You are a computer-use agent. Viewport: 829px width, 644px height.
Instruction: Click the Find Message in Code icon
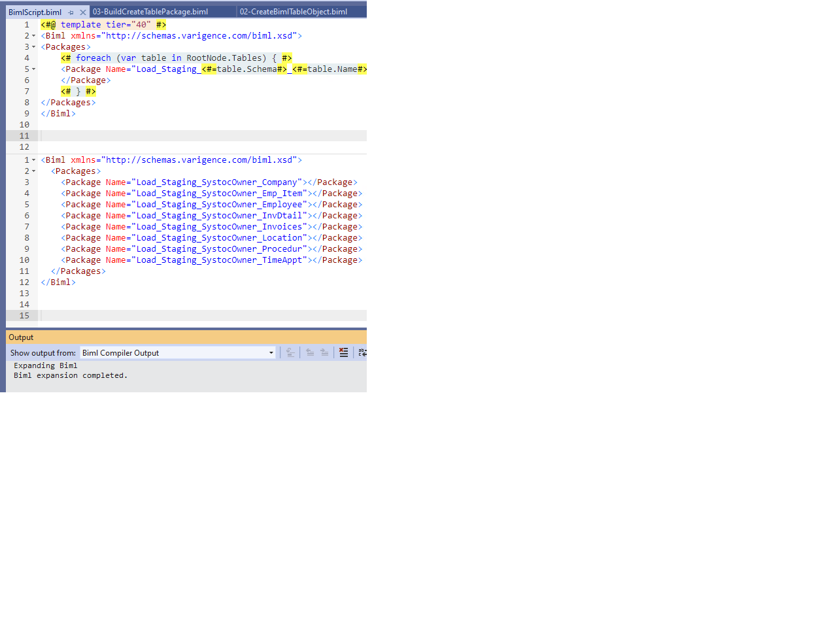[291, 353]
